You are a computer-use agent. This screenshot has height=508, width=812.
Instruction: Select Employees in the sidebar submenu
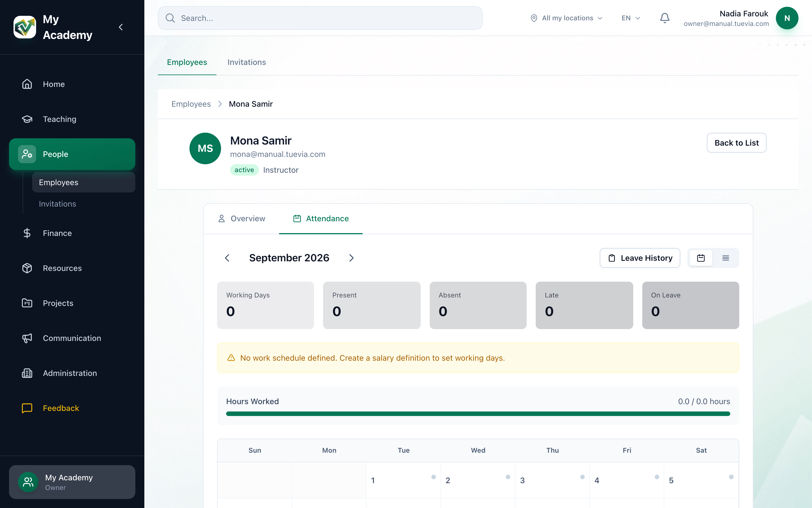(83, 182)
